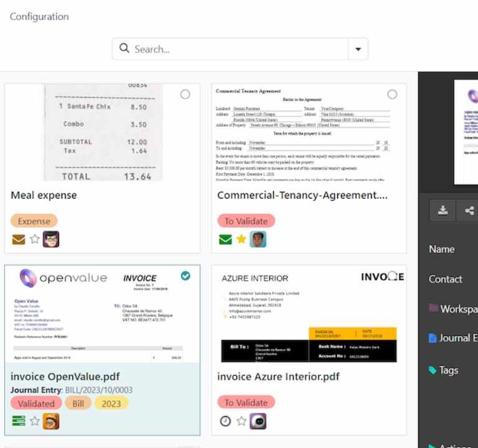This screenshot has height=448, width=478.
Task: Click the user avatar on invoice OpenValue
Action: pyautogui.click(x=51, y=421)
